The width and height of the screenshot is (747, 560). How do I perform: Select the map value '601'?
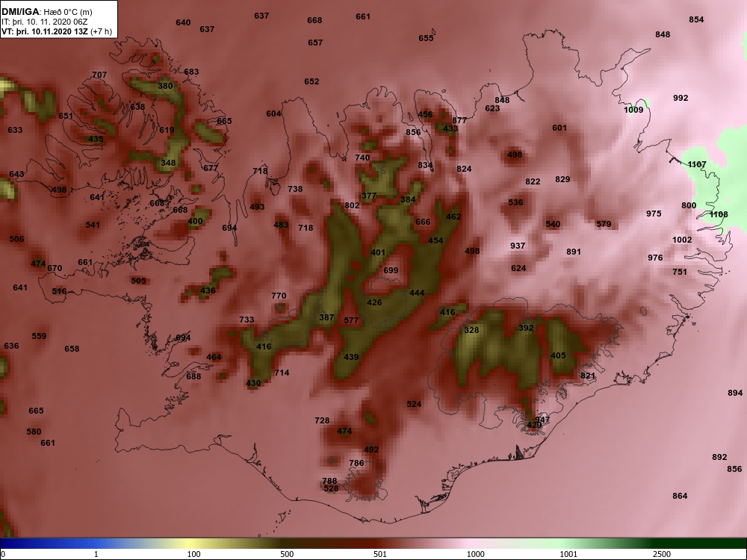coord(560,128)
